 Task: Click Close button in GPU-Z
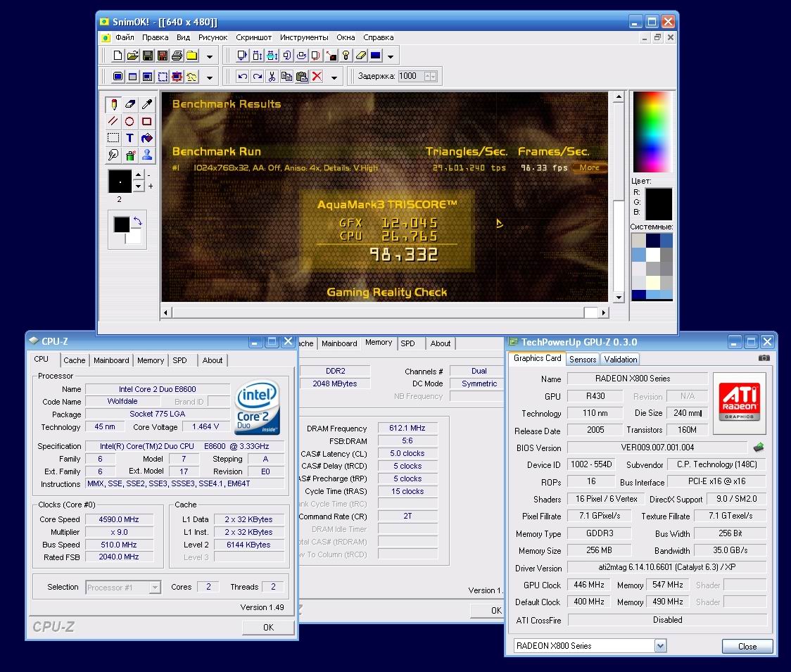(747, 646)
